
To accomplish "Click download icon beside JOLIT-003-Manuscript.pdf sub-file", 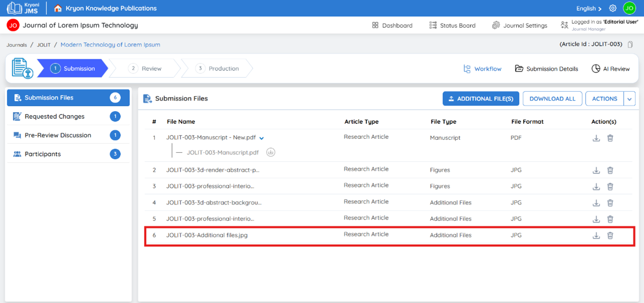I will [271, 152].
